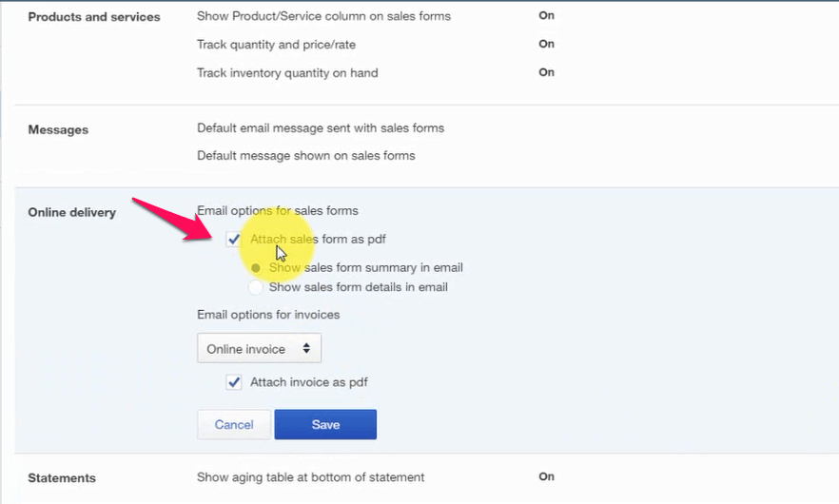Select the Products and services section heading
Image resolution: width=839 pixels, height=504 pixels.
[x=94, y=17]
